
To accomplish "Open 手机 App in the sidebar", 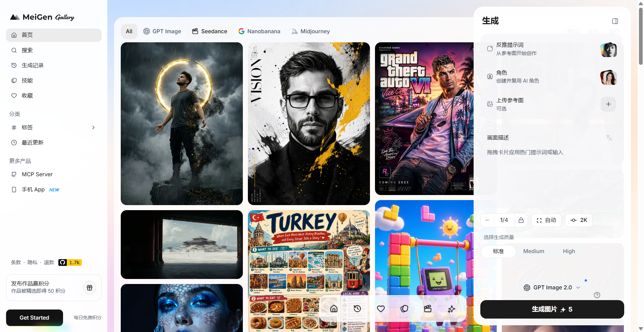I will click(54, 190).
